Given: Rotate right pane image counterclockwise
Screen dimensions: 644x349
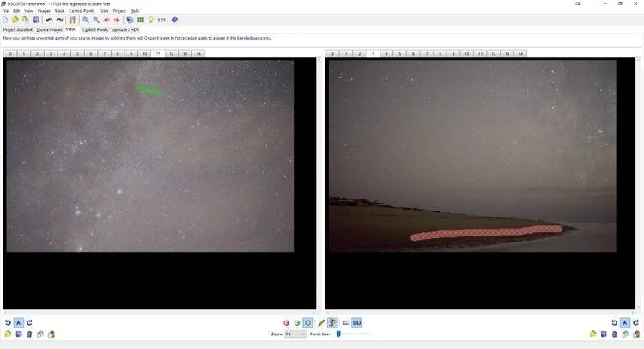Looking at the screenshot, I should [615, 322].
